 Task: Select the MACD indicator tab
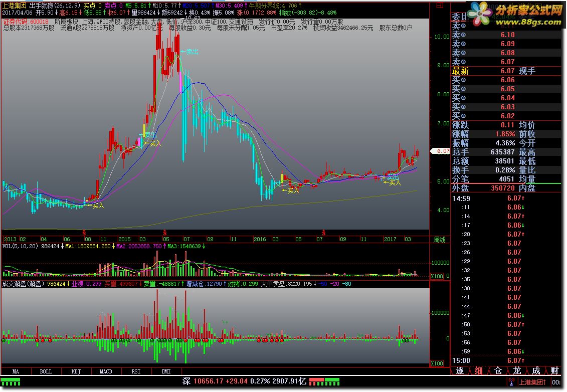(x=106, y=371)
